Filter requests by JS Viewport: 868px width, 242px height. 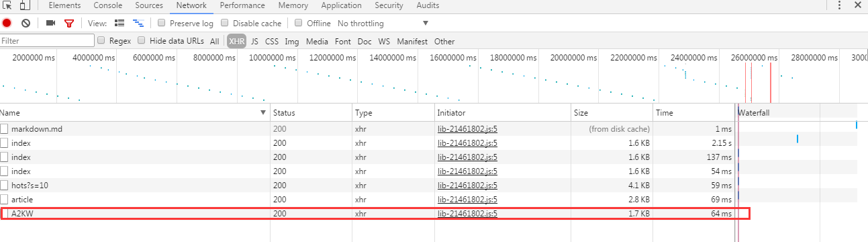(x=254, y=41)
